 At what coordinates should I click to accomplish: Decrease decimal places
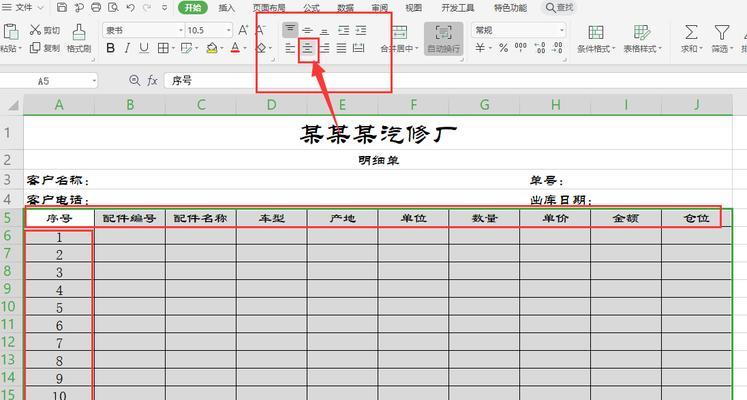click(557, 48)
